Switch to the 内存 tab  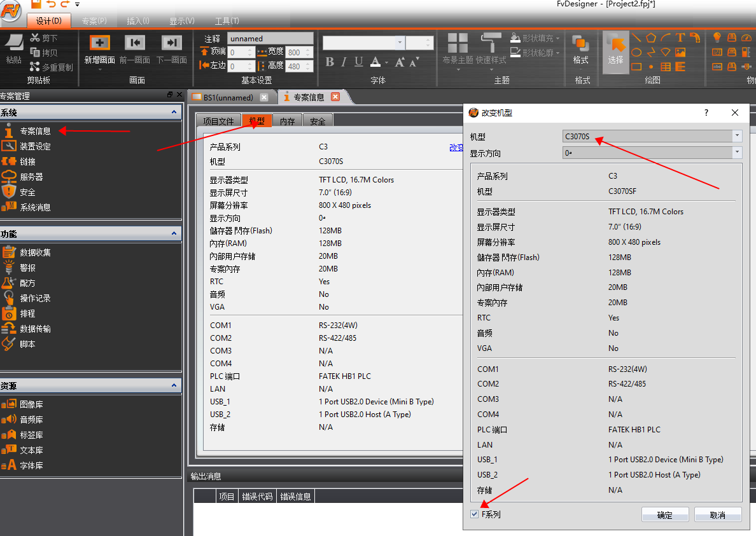click(x=288, y=121)
